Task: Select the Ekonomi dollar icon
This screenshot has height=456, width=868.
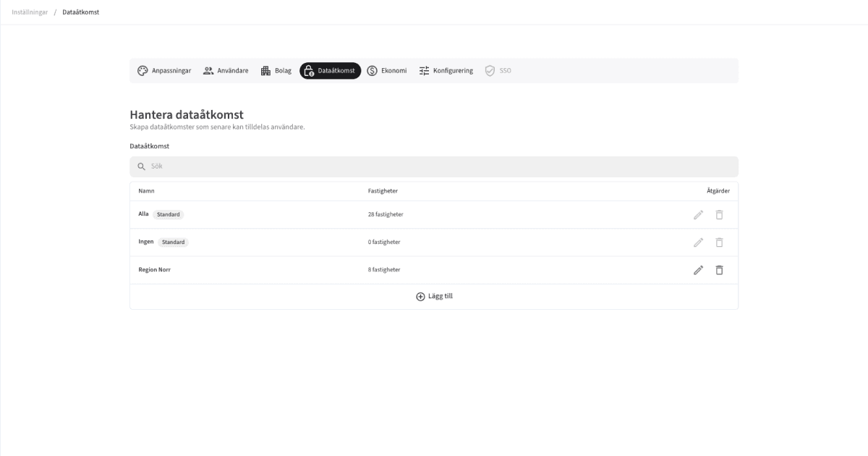Action: [370, 70]
